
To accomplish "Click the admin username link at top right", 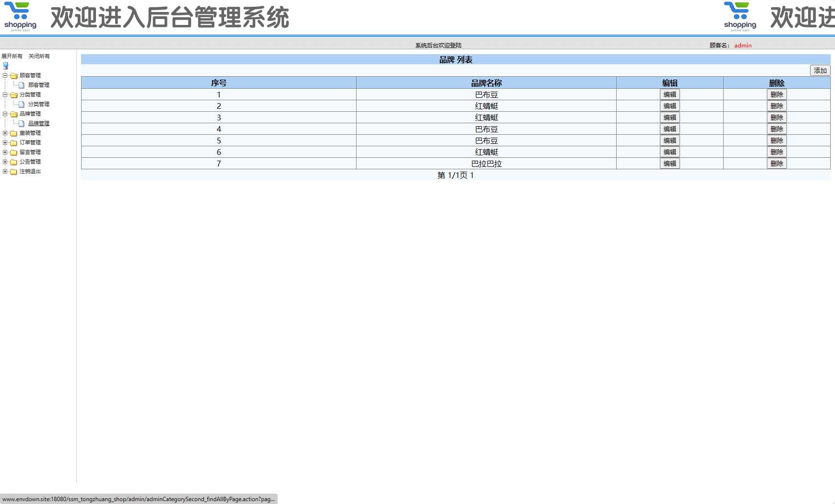I will pyautogui.click(x=742, y=45).
